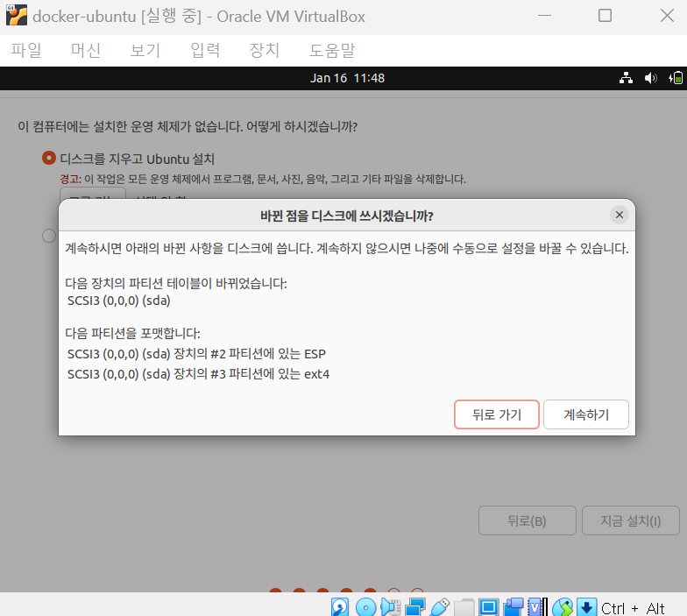Click the 지금 설치(I) installer button

631,520
